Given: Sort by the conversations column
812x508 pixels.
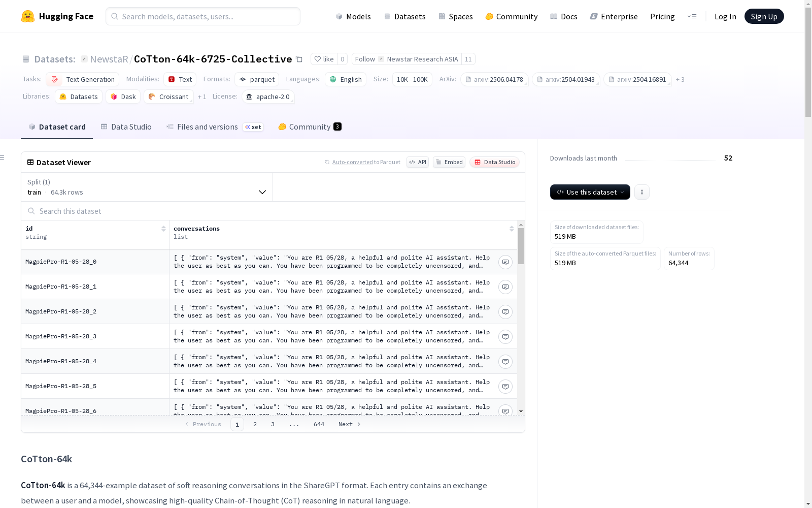Looking at the screenshot, I should tap(512, 229).
